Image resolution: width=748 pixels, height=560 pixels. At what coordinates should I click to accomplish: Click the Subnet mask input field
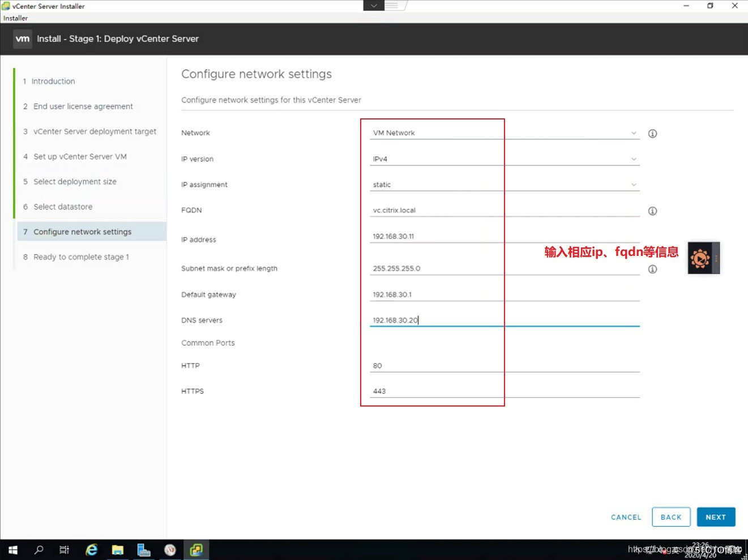pyautogui.click(x=505, y=268)
